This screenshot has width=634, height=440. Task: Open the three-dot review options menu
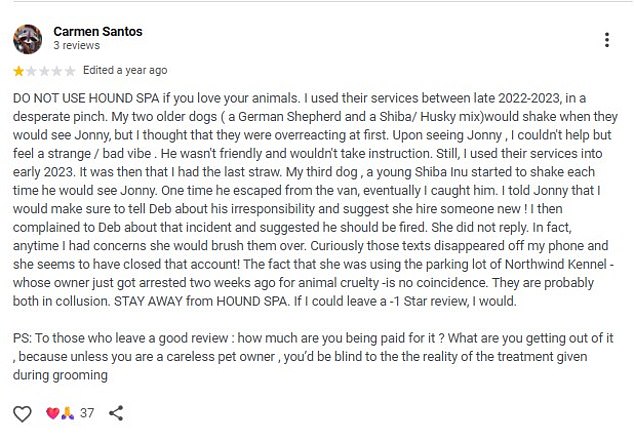point(607,40)
